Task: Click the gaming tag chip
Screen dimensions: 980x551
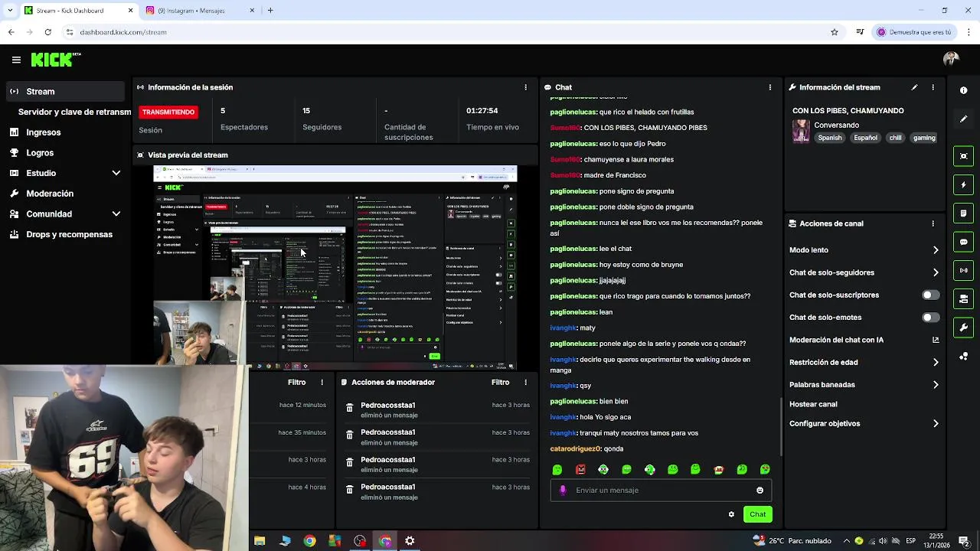Action: (924, 138)
